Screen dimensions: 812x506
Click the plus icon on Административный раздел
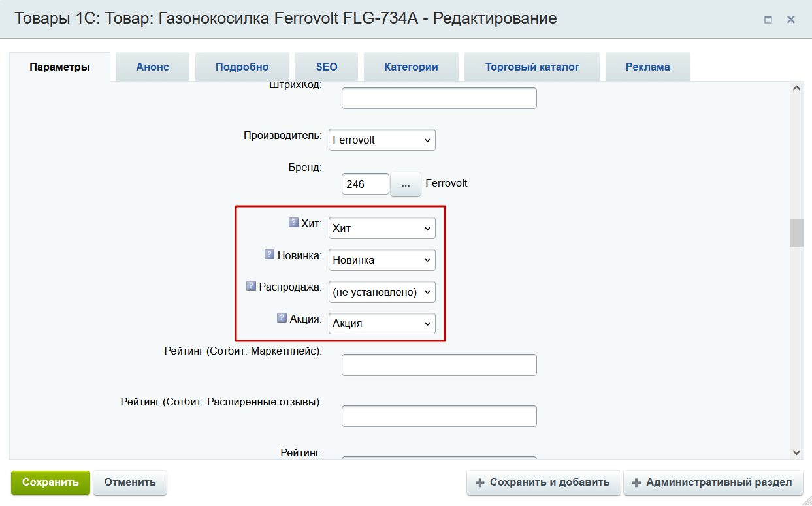[636, 483]
